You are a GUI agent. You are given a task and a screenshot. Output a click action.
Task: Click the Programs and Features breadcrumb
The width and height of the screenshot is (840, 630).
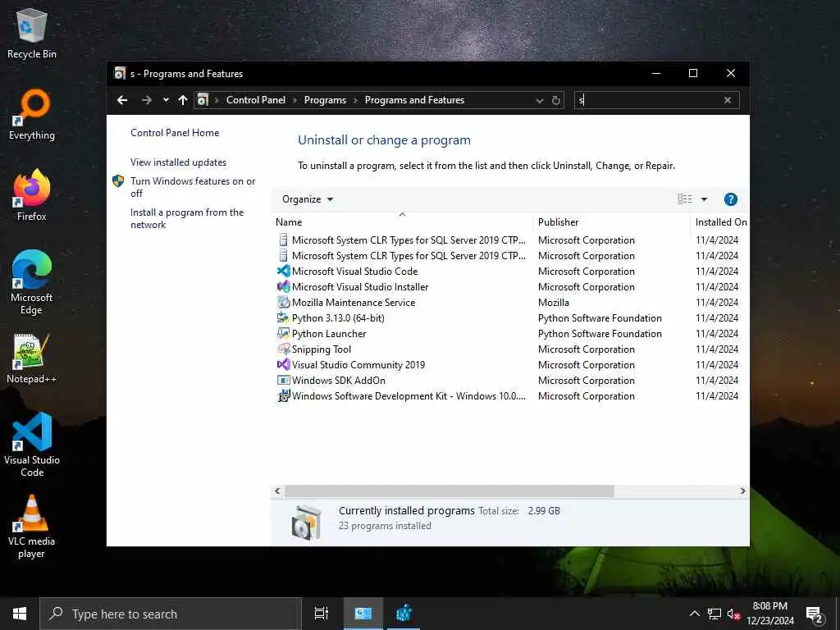pyautogui.click(x=414, y=100)
